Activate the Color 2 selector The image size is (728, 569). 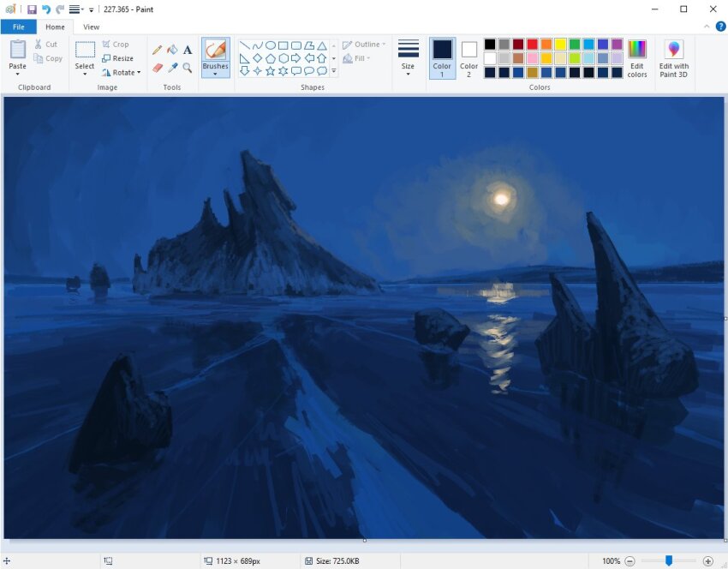point(468,57)
